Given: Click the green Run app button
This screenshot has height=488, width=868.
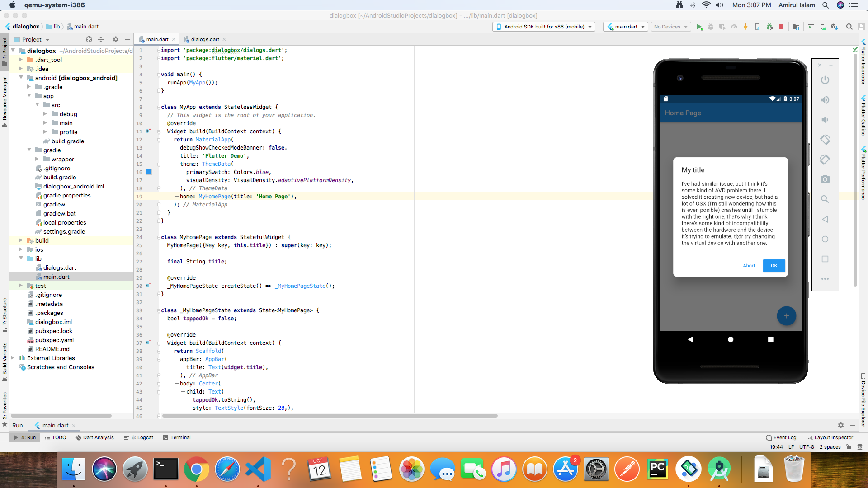Looking at the screenshot, I should 699,27.
